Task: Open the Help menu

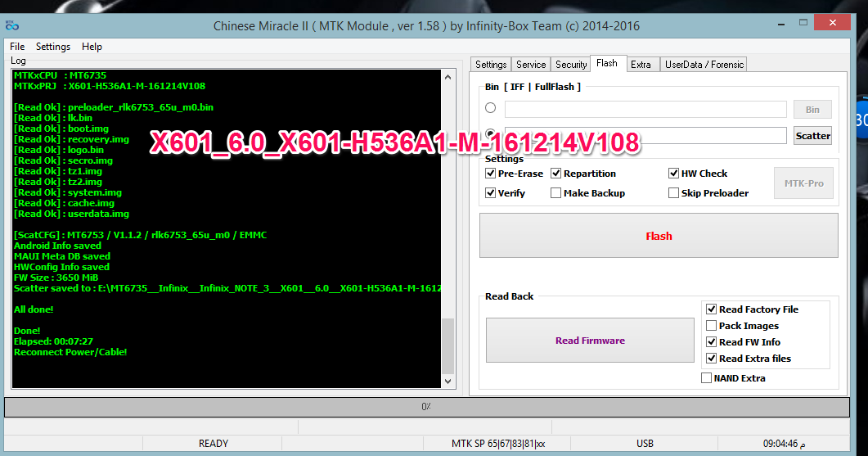Action: point(92,47)
